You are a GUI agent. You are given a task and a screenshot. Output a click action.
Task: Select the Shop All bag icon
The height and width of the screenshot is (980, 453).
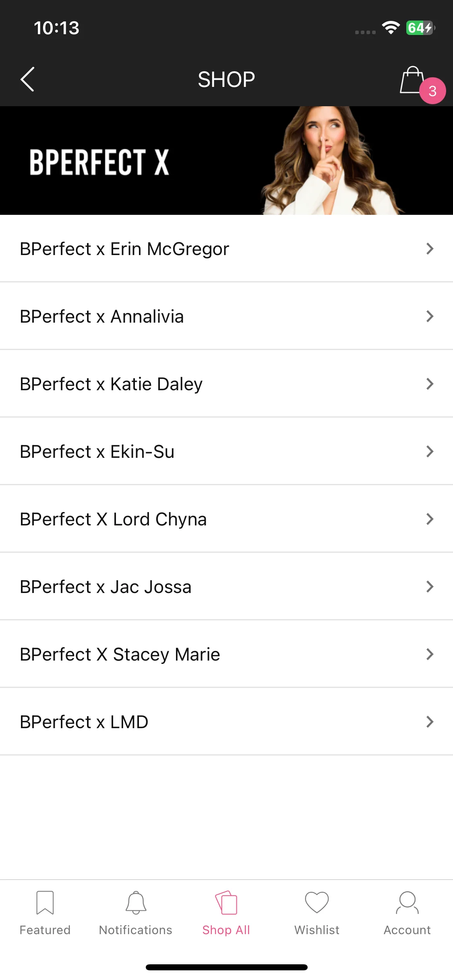click(226, 902)
